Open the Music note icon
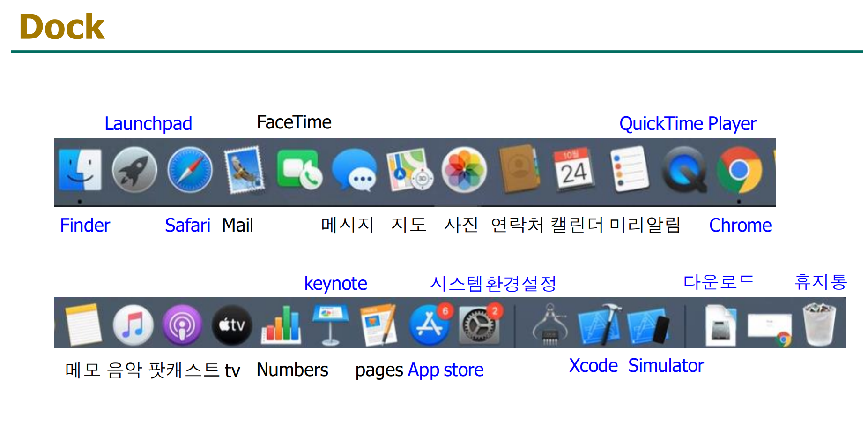This screenshot has width=868, height=445. click(x=133, y=325)
